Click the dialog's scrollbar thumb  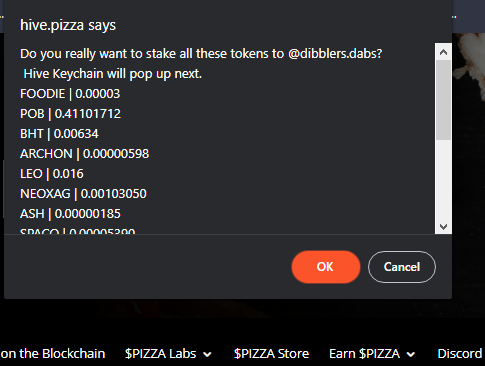click(x=443, y=100)
